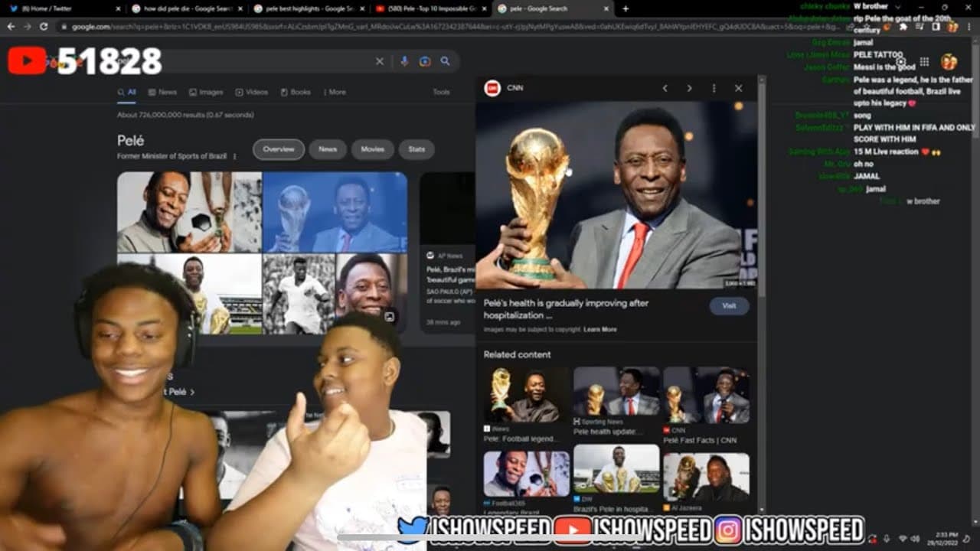Show the previous image in the CNN viewer
The width and height of the screenshot is (980, 551).
tap(665, 88)
